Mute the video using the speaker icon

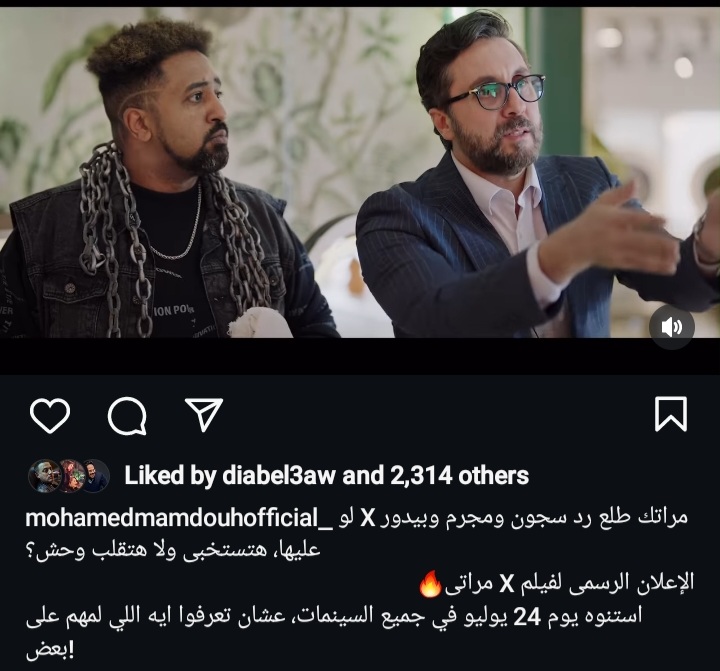(x=671, y=327)
